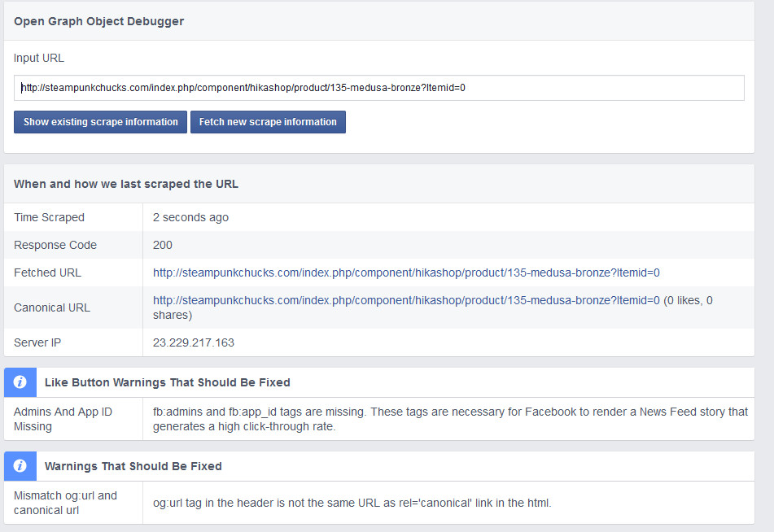
Task: Click the Mismatch og:url and canonical url label
Action: tap(65, 503)
